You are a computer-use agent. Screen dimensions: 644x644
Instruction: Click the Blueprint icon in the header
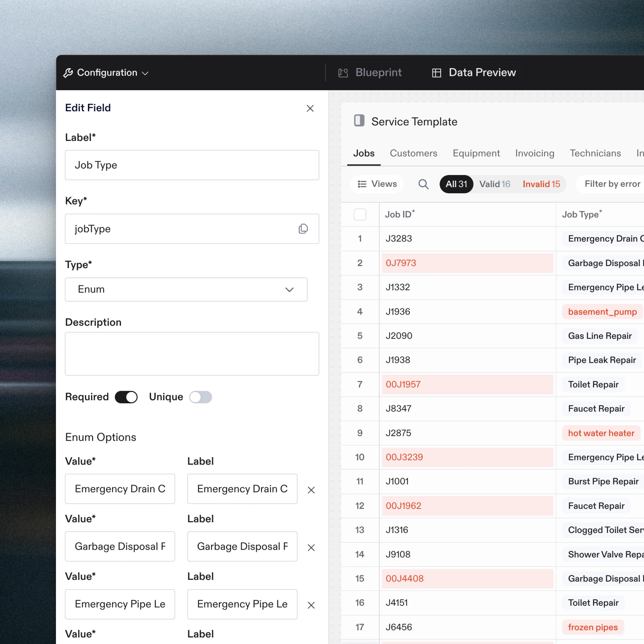pos(343,73)
